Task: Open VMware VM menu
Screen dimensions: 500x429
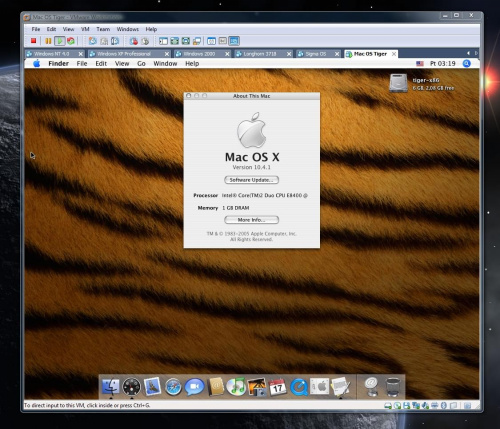Action: pos(85,29)
